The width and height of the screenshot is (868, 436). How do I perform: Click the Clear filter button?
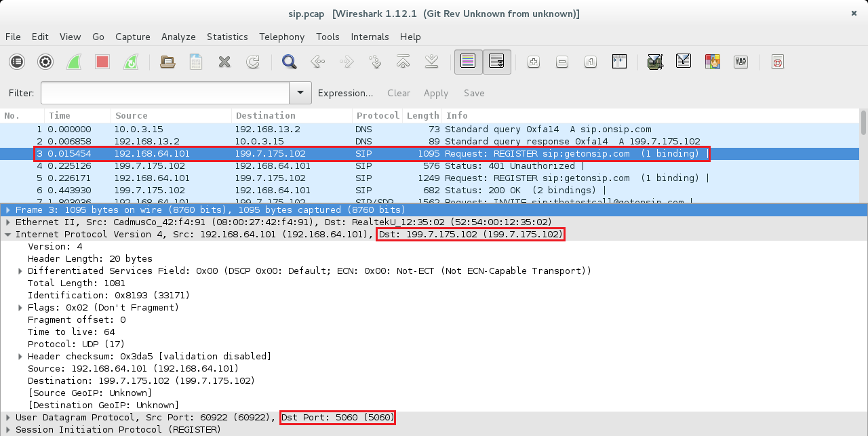click(399, 93)
